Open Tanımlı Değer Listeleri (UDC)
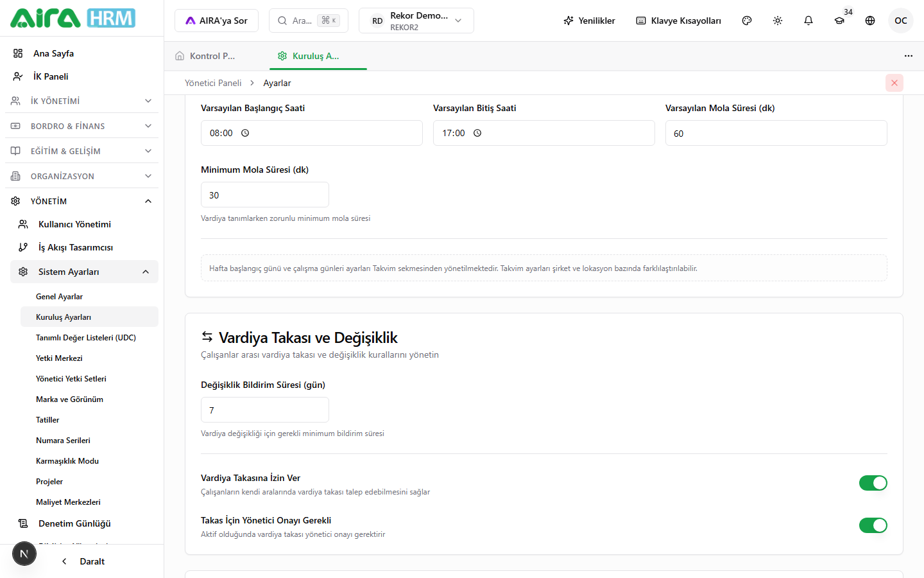The width and height of the screenshot is (924, 578). tap(89, 338)
